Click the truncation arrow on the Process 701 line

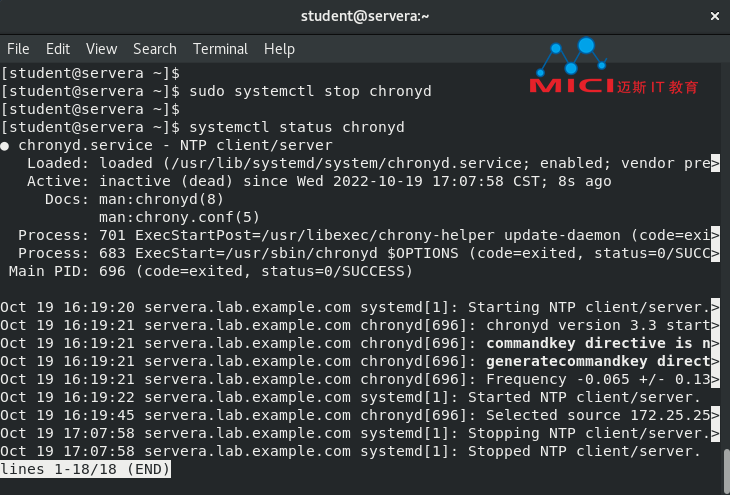(x=715, y=236)
